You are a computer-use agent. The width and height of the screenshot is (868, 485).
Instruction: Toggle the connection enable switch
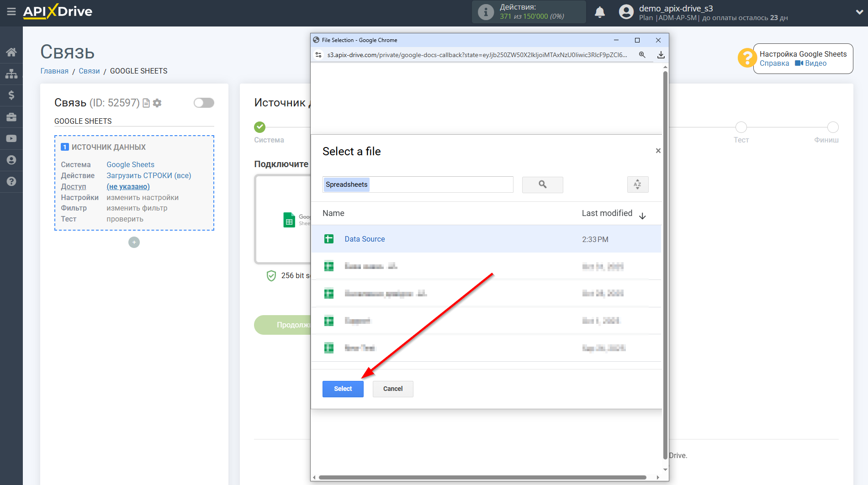point(204,103)
